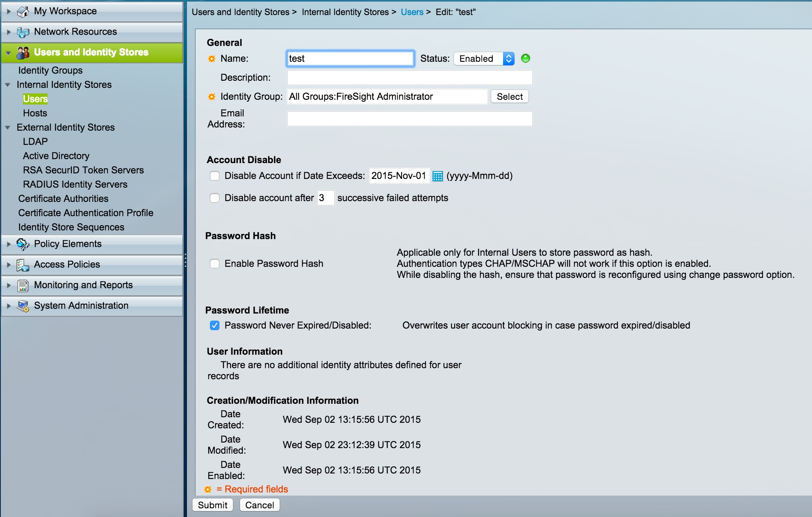This screenshot has width=812, height=517.
Task: Click the disable date field 2015-Nov-01
Action: coord(399,176)
